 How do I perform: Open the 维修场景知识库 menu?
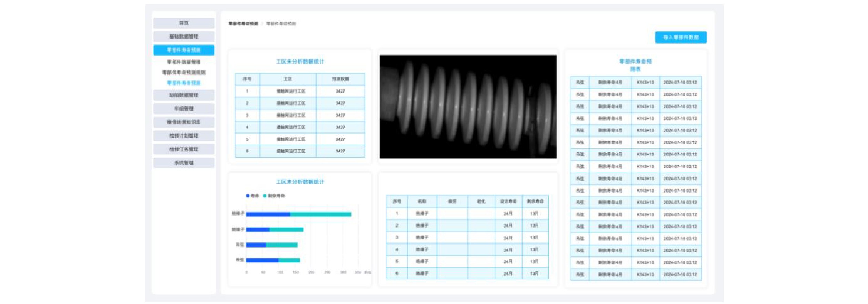click(x=184, y=122)
